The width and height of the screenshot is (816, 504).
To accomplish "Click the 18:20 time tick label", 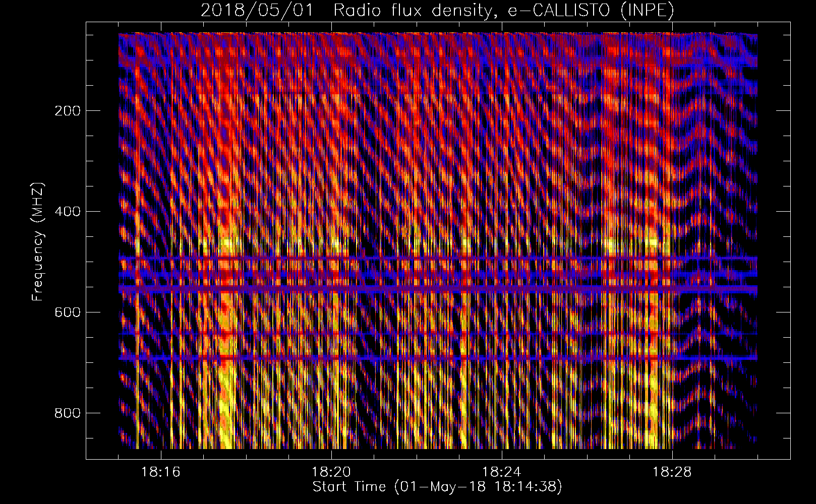I will pos(331,472).
